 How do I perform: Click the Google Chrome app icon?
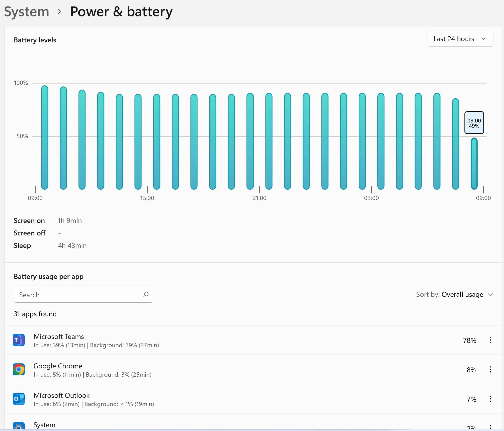coord(19,369)
